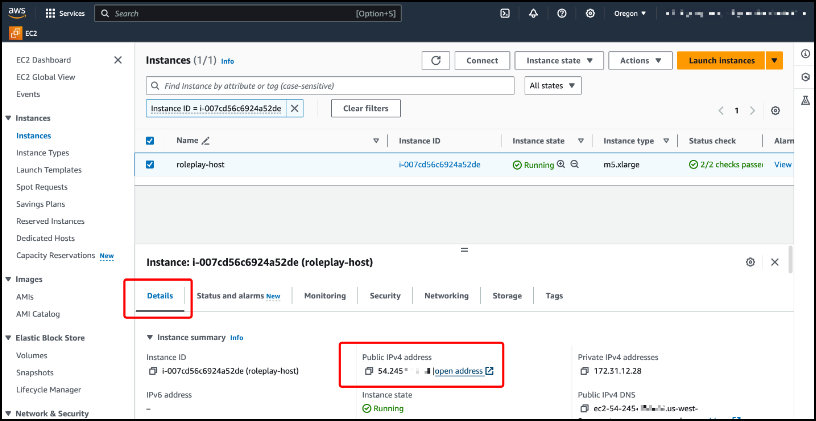
Task: Click the Find Instance by attribute field
Action: [x=330, y=86]
